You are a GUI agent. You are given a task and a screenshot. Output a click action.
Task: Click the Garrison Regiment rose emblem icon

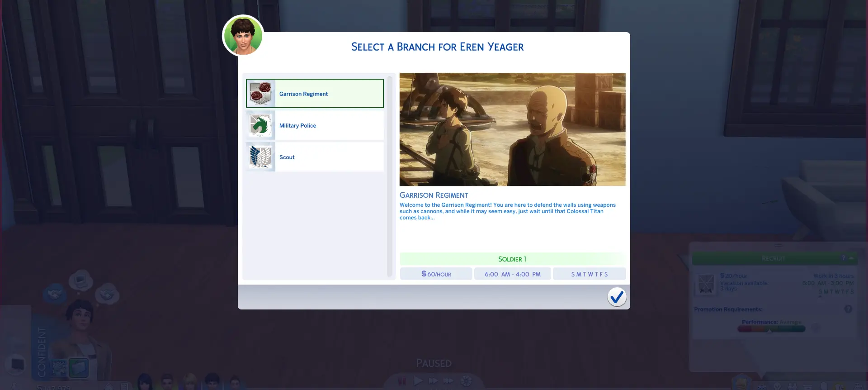click(261, 94)
